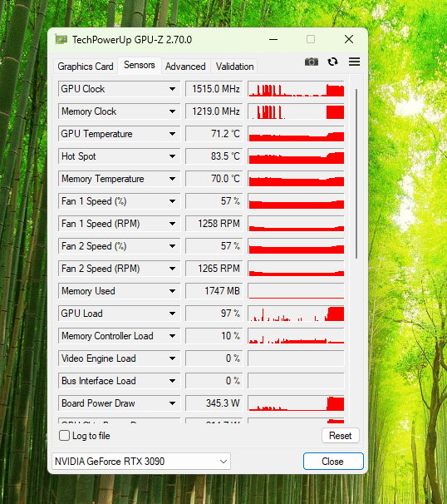This screenshot has width=447, height=504.
Task: Go to the Validation tab
Action: click(234, 67)
